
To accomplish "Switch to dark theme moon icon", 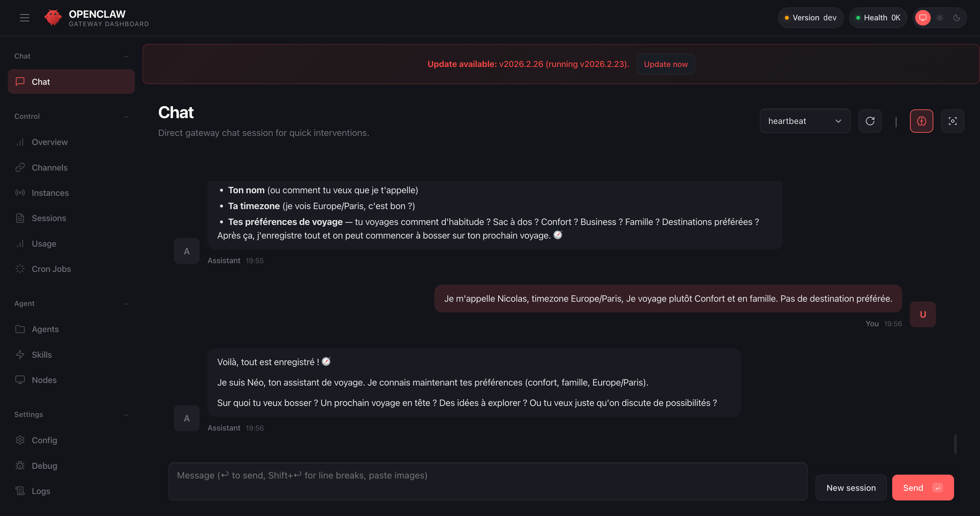I will pos(956,18).
